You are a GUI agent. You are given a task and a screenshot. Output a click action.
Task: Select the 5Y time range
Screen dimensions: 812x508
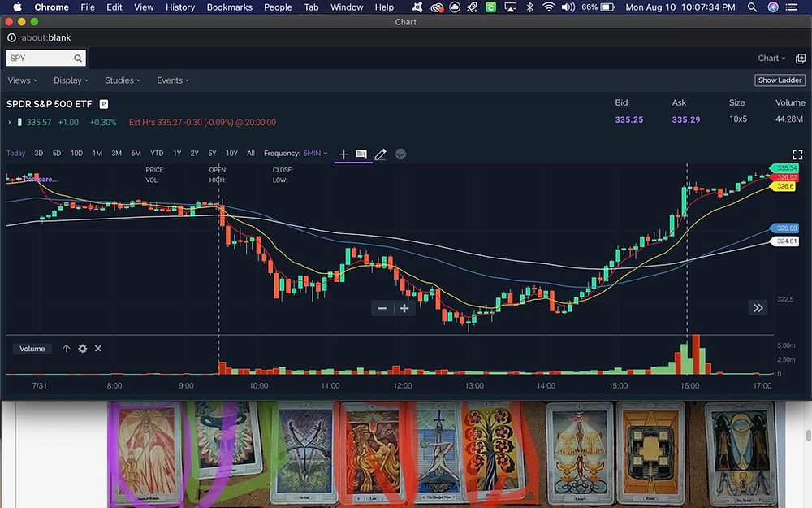pyautogui.click(x=212, y=154)
